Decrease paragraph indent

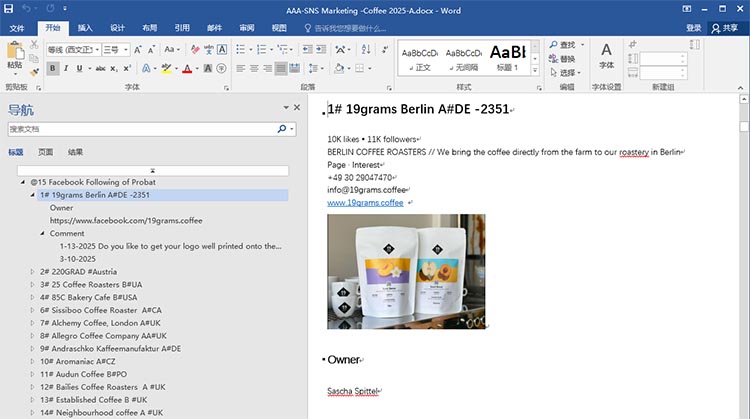coord(308,49)
